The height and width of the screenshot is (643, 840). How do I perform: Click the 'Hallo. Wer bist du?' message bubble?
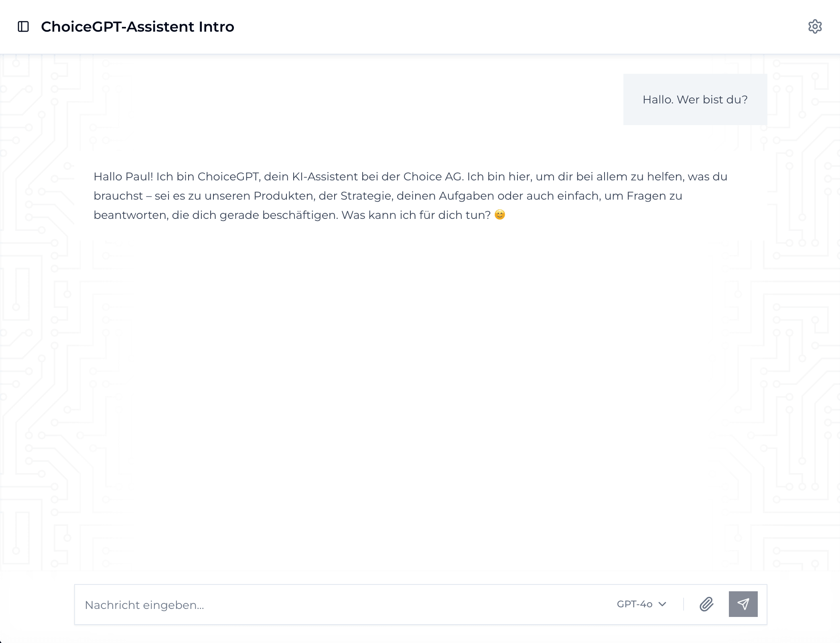(x=695, y=99)
